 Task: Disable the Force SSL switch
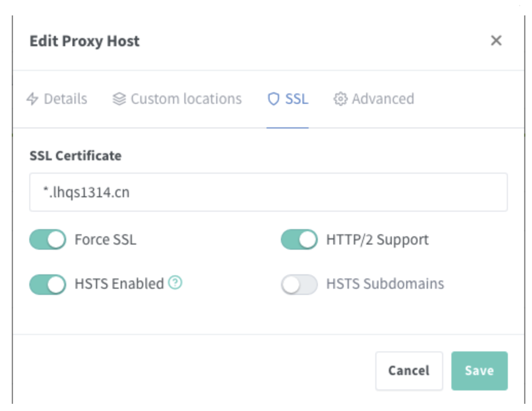tap(48, 240)
